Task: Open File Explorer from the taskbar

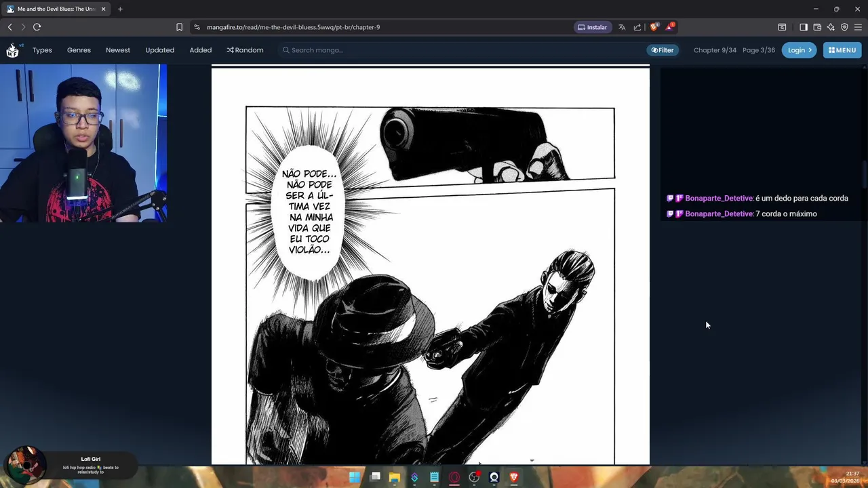Action: point(395,477)
